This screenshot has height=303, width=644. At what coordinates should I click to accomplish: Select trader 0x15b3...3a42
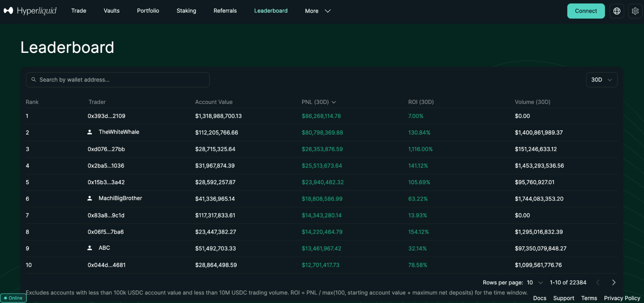coord(106,182)
